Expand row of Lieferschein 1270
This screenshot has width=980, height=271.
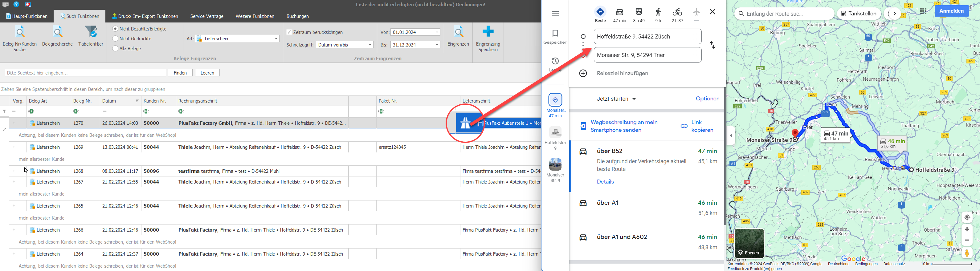(x=14, y=123)
